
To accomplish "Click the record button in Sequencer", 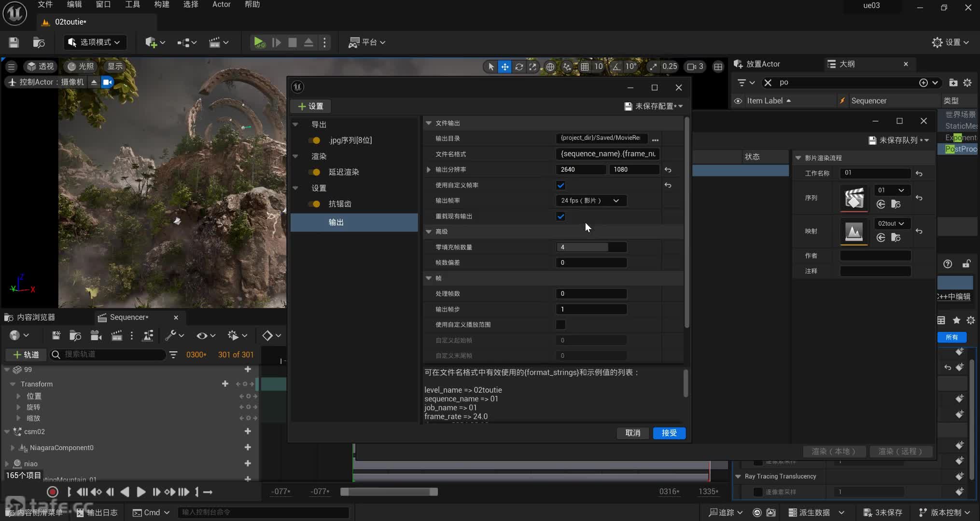I will (x=53, y=492).
